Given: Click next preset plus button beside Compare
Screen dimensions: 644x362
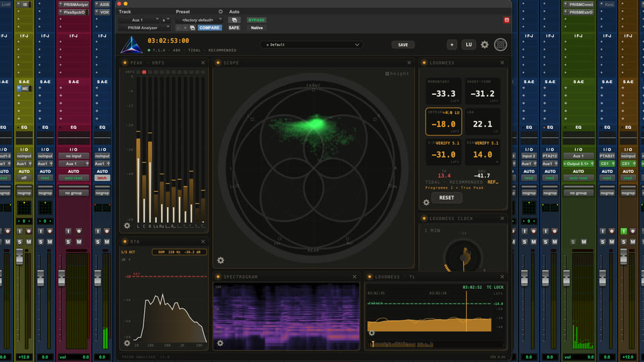Looking at the screenshot, I should pyautogui.click(x=185, y=27).
